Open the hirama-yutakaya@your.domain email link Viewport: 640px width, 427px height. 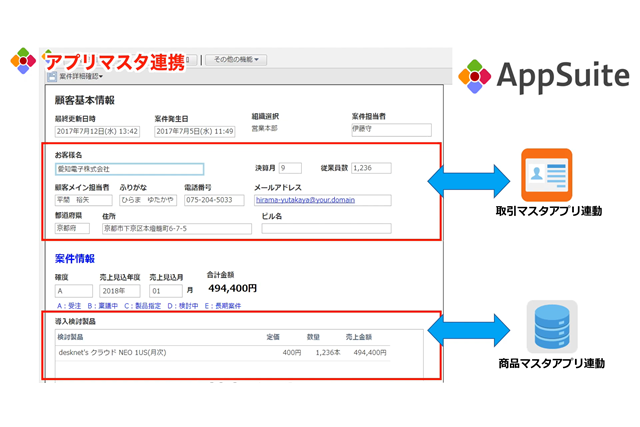coord(305,200)
